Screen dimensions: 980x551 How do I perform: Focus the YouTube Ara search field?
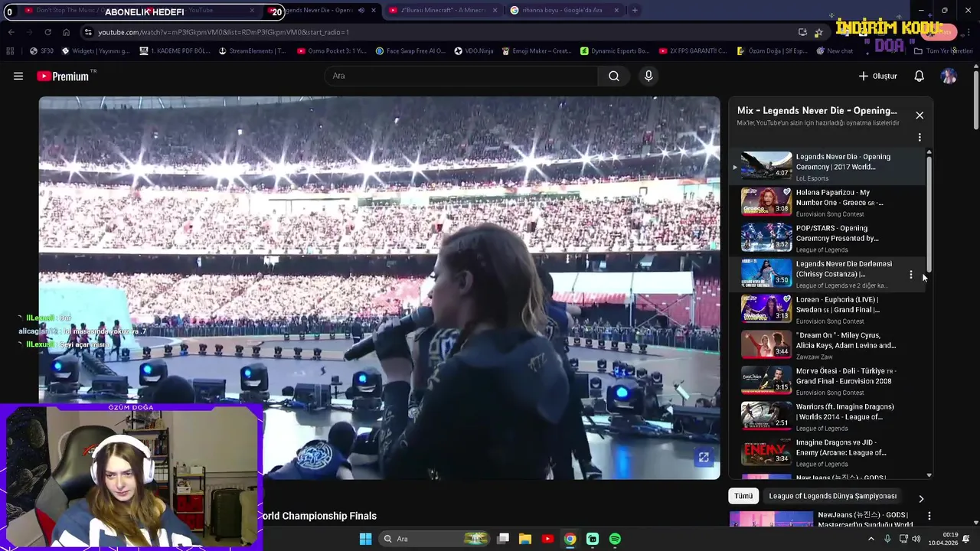point(461,76)
